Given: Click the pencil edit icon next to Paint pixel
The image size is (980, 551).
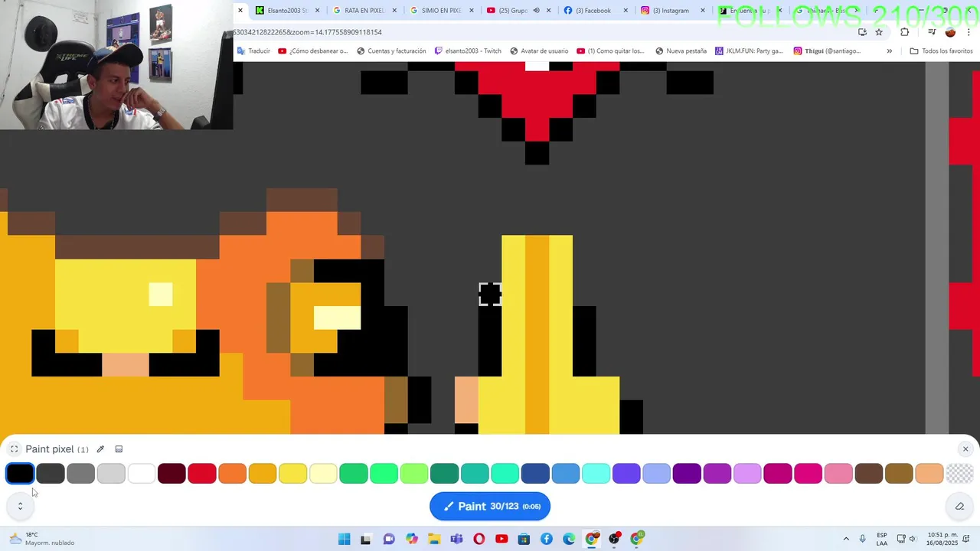Looking at the screenshot, I should [100, 449].
